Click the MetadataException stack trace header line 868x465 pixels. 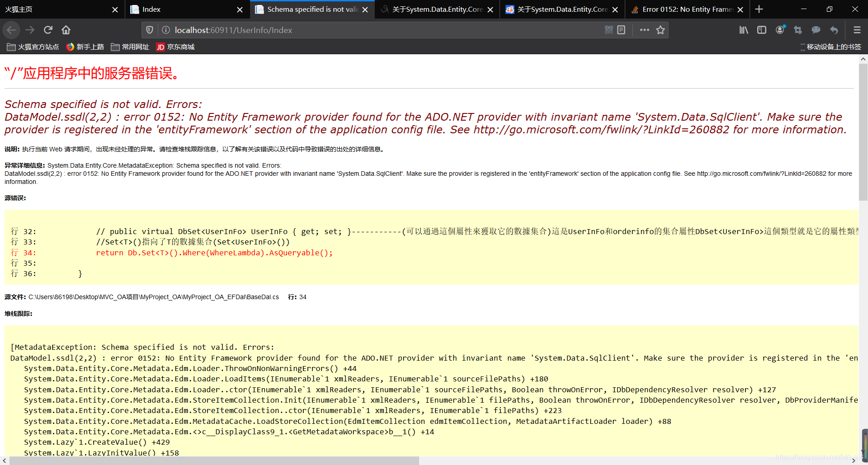[142, 348]
